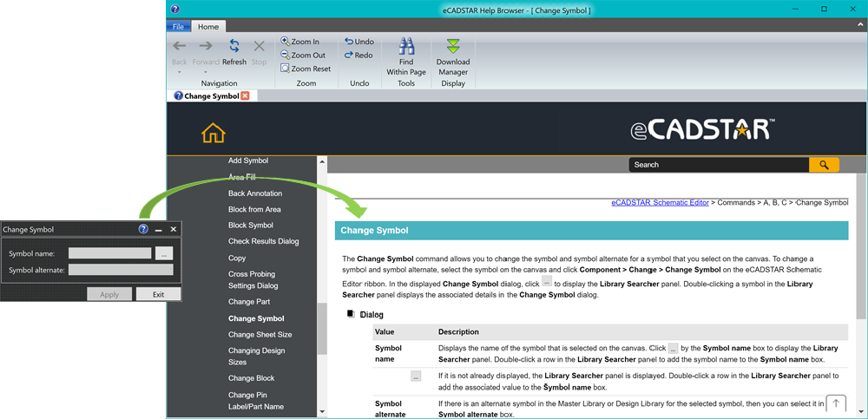Click the Value column header
The width and height of the screenshot is (868, 419).
pos(385,332)
